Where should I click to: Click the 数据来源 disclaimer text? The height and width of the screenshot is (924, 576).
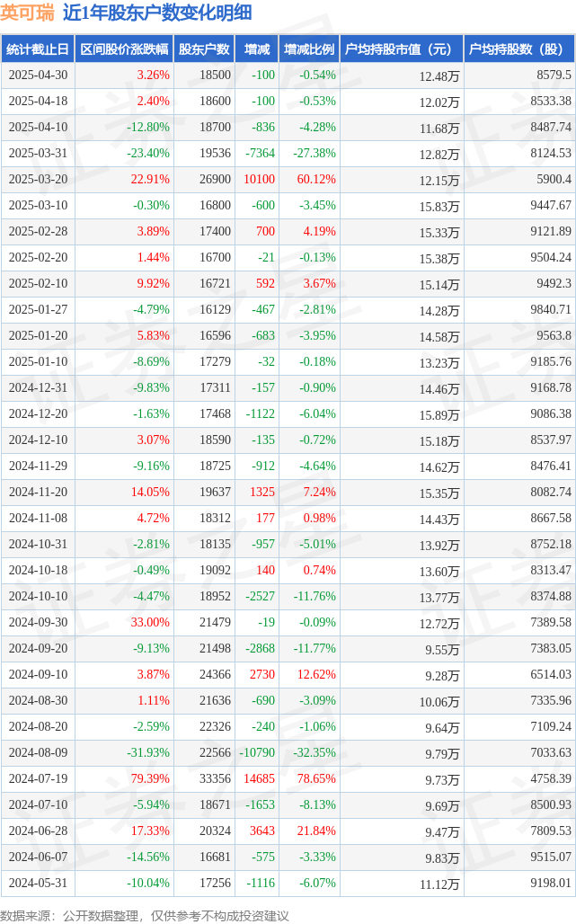click(145, 916)
